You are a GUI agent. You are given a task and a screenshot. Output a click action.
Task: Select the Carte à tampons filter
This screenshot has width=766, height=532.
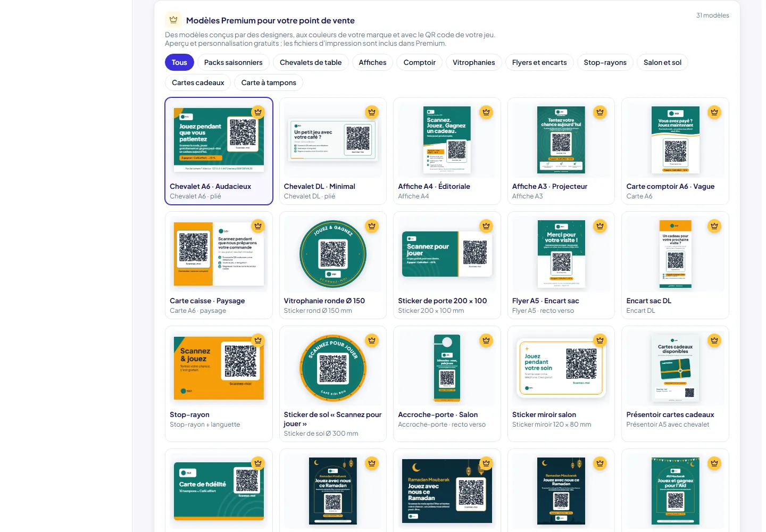point(269,82)
